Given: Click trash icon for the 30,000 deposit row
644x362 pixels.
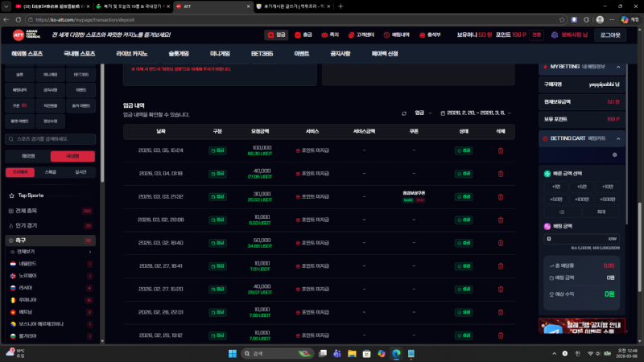Looking at the screenshot, I should [501, 195].
